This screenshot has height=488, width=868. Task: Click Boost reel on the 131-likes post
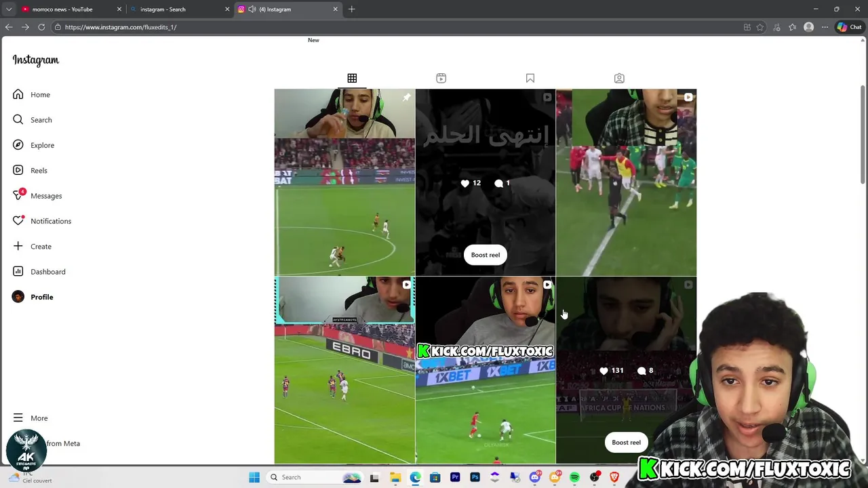click(626, 443)
